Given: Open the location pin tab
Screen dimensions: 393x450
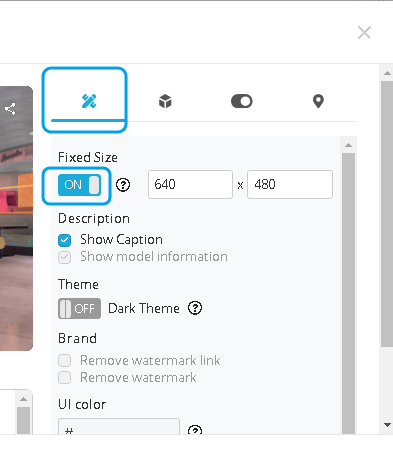Looking at the screenshot, I should click(x=318, y=101).
